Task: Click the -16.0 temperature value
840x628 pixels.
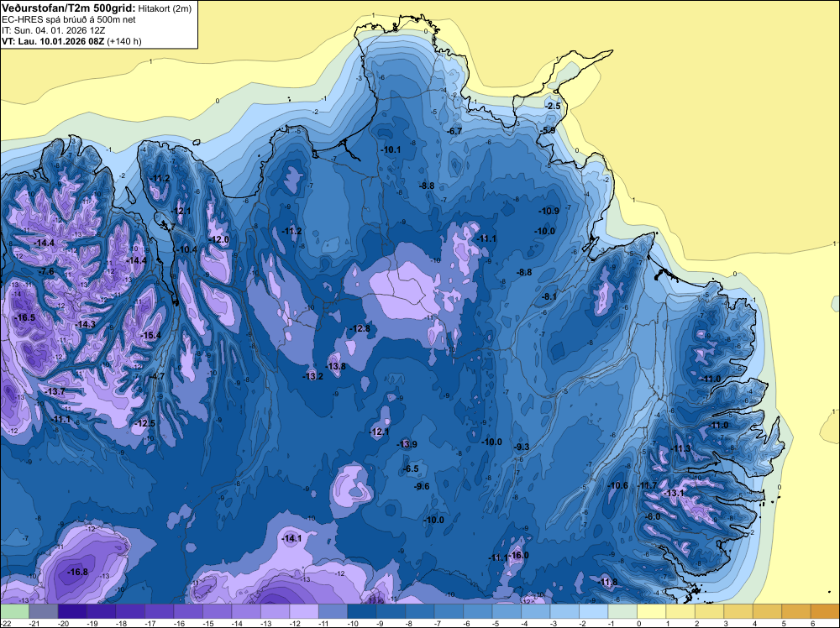Action: click(518, 555)
